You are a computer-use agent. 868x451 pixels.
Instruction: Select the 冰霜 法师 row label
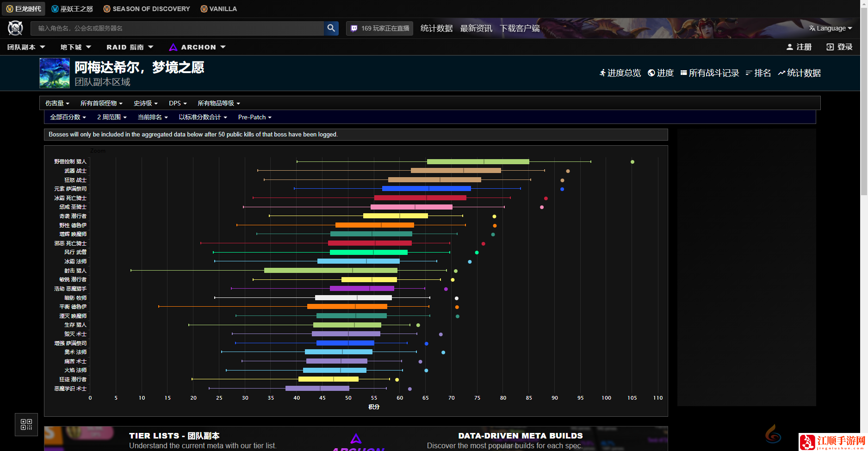(75, 261)
